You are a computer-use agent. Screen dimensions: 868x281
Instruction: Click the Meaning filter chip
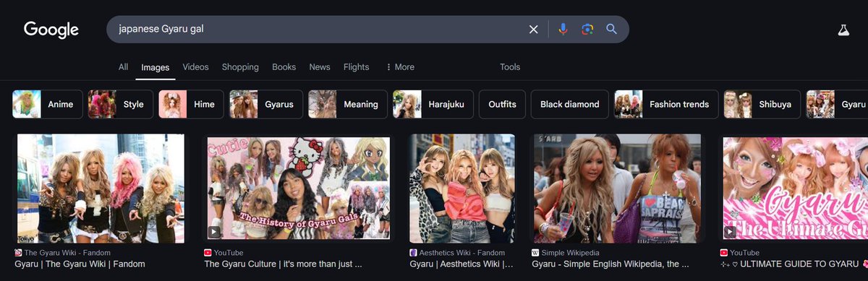[347, 104]
